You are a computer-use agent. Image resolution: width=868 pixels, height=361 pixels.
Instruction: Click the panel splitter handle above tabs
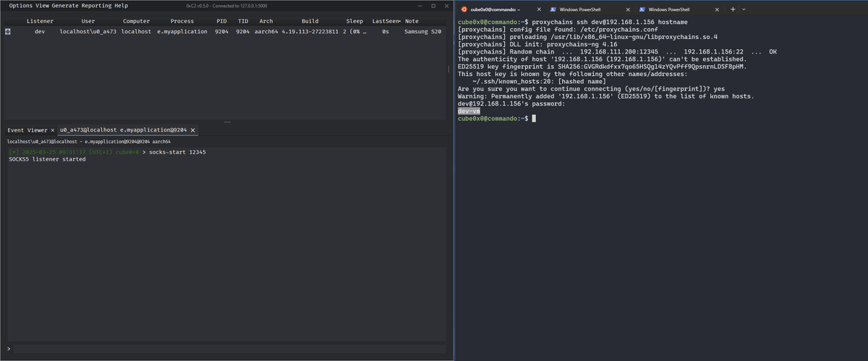pyautogui.click(x=226, y=122)
